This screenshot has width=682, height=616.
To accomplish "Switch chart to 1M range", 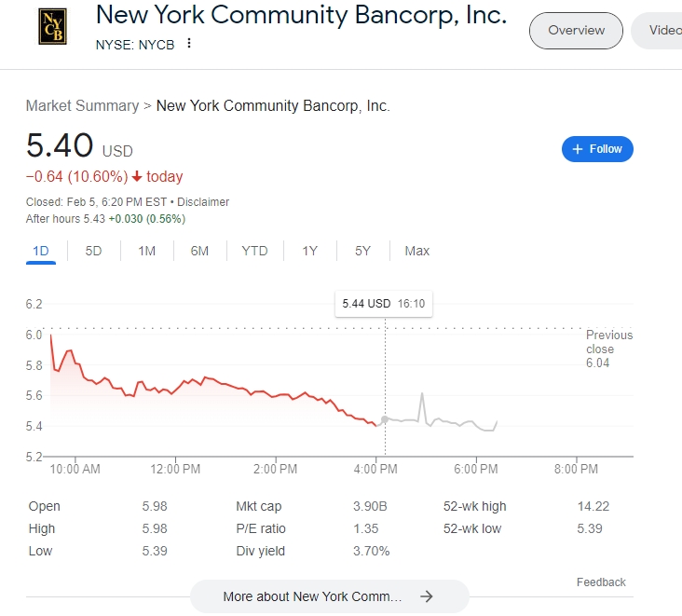I will tap(146, 251).
